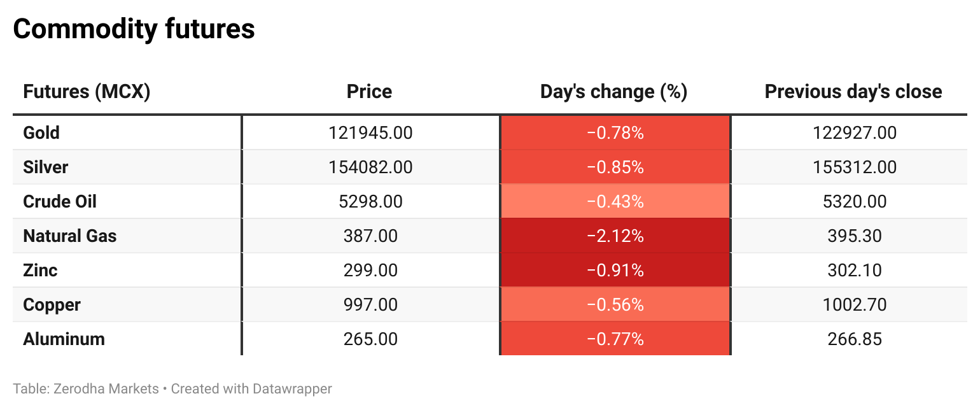Click the "Price" column header

[369, 92]
